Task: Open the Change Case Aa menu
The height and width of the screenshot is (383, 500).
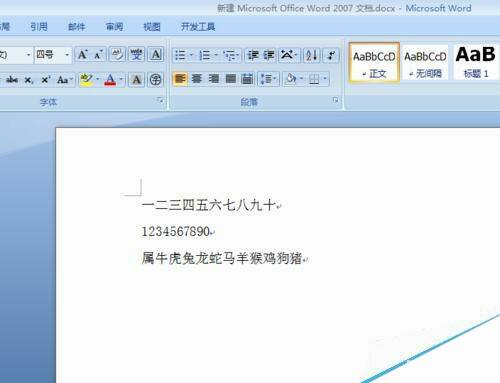Action: [64, 80]
